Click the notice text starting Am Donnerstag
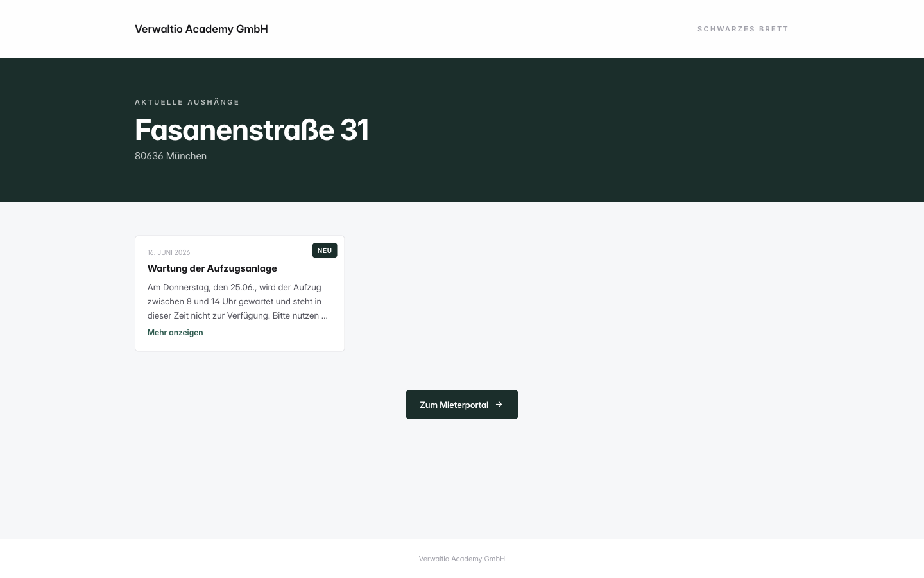This screenshot has width=924, height=578. [x=238, y=301]
